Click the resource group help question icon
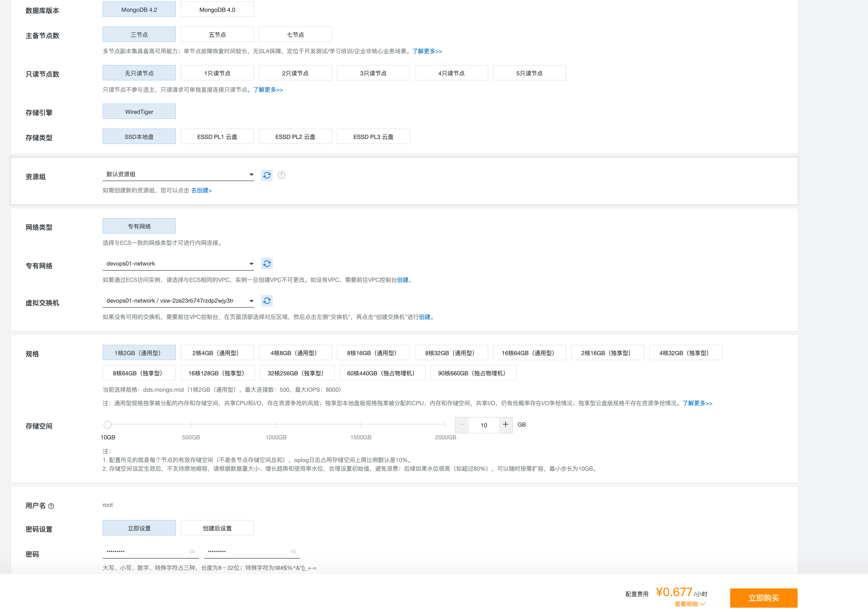 281,175
